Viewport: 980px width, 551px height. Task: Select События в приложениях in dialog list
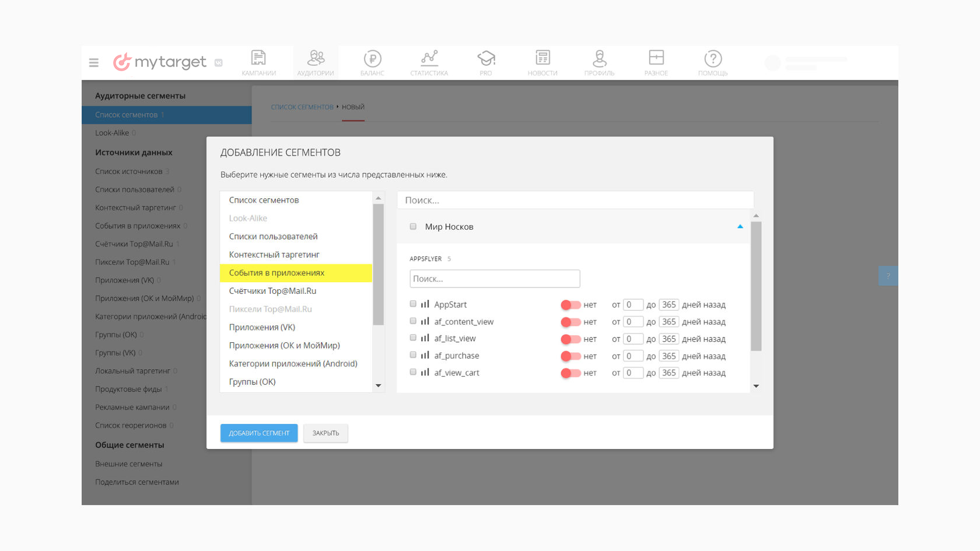(x=296, y=273)
